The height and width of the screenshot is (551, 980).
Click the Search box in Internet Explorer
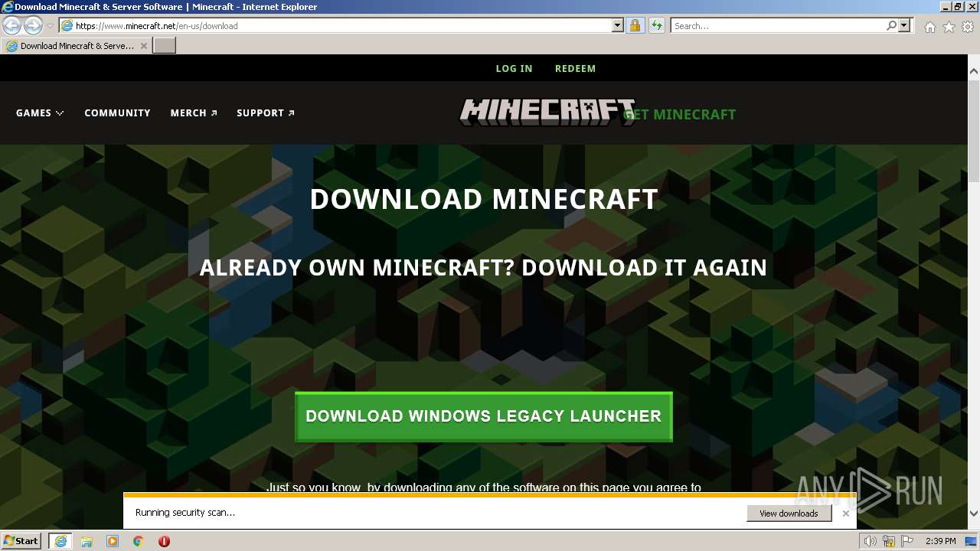tap(777, 25)
